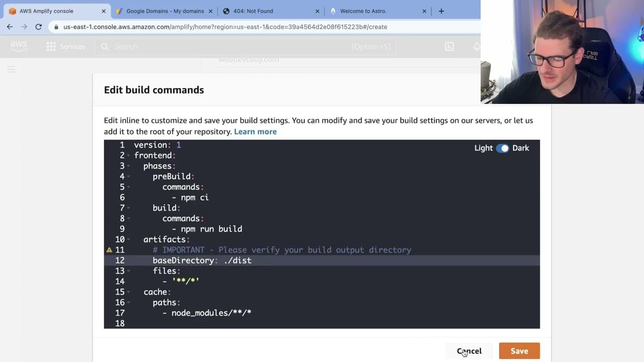Collapse the artifacts section fold arrow
This screenshot has width=644, height=362.
pos(129,240)
